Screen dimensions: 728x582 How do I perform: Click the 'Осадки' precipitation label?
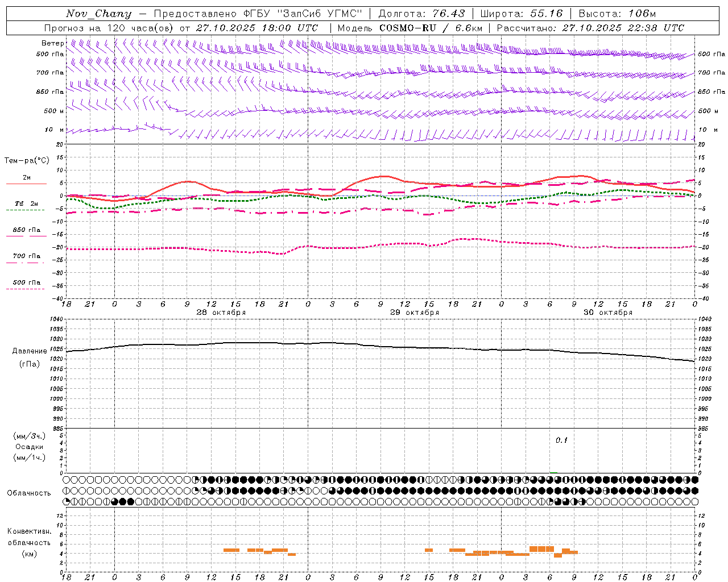[x=30, y=447]
